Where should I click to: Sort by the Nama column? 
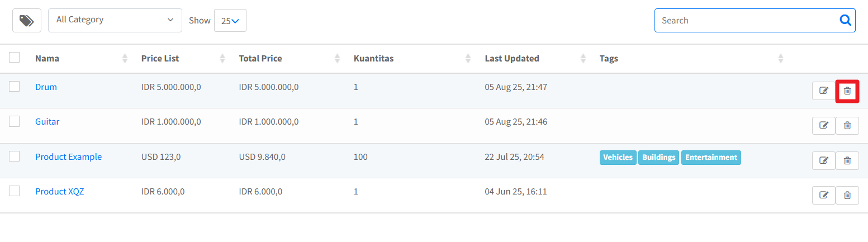click(x=125, y=58)
